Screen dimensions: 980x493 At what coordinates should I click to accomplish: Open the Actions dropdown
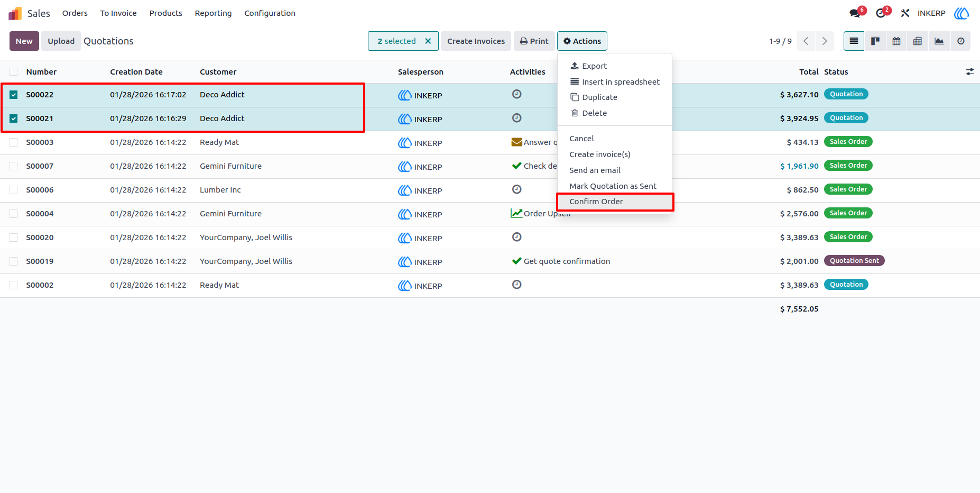coord(582,41)
